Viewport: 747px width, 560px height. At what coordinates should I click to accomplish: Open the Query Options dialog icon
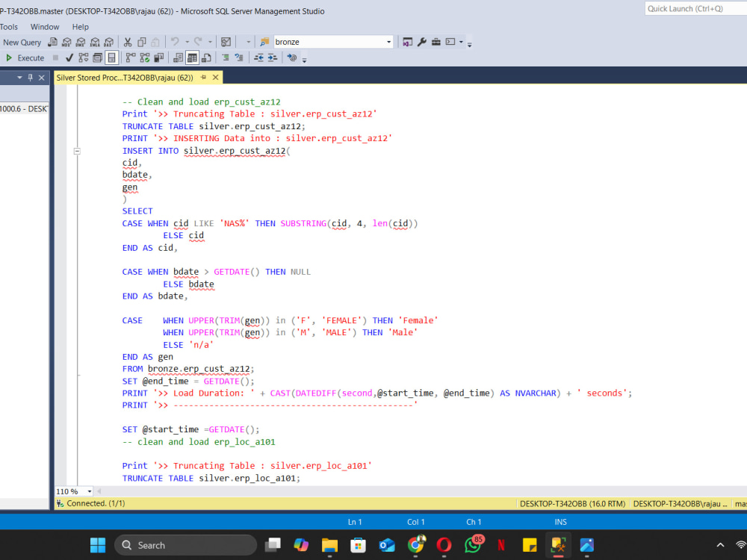point(98,57)
